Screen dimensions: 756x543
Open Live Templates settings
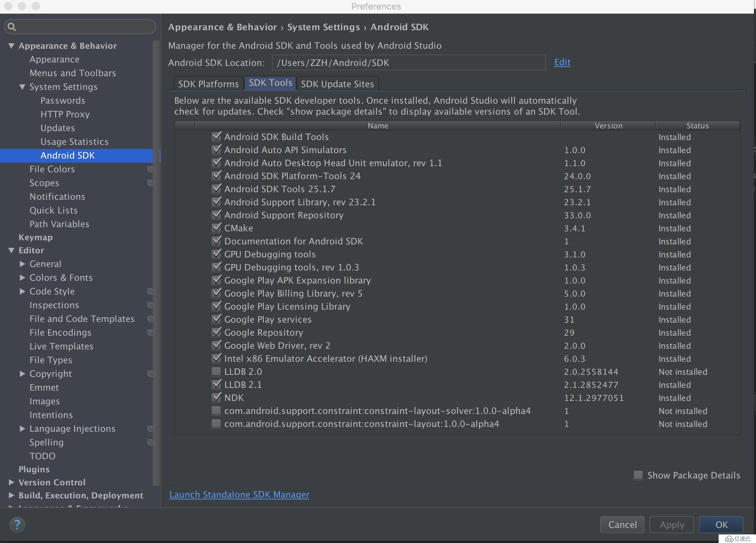click(x=61, y=346)
